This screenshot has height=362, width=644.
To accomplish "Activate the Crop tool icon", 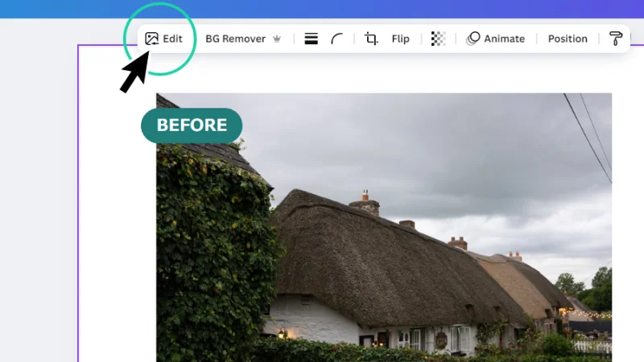I will pos(371,39).
